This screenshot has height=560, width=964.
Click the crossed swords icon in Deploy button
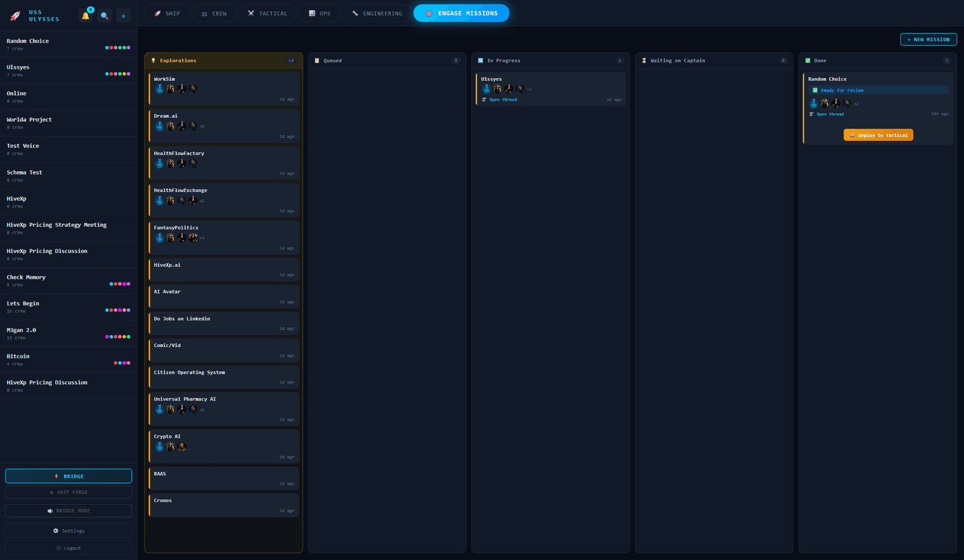coord(853,135)
